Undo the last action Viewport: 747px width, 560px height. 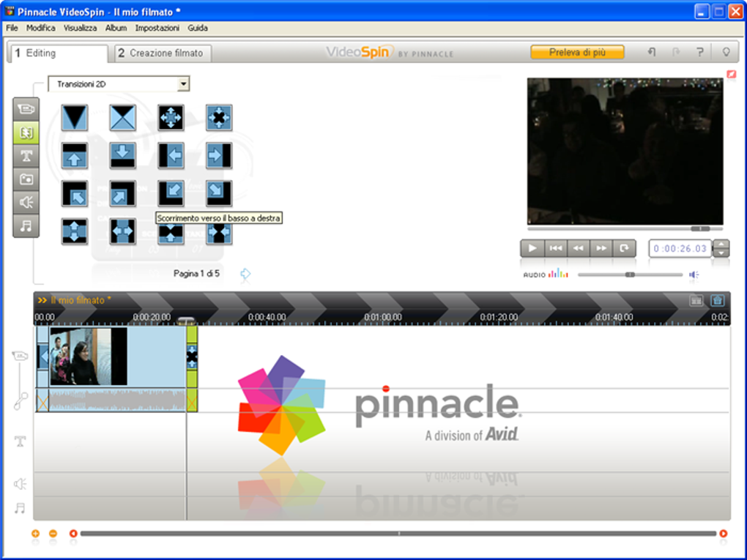(651, 52)
